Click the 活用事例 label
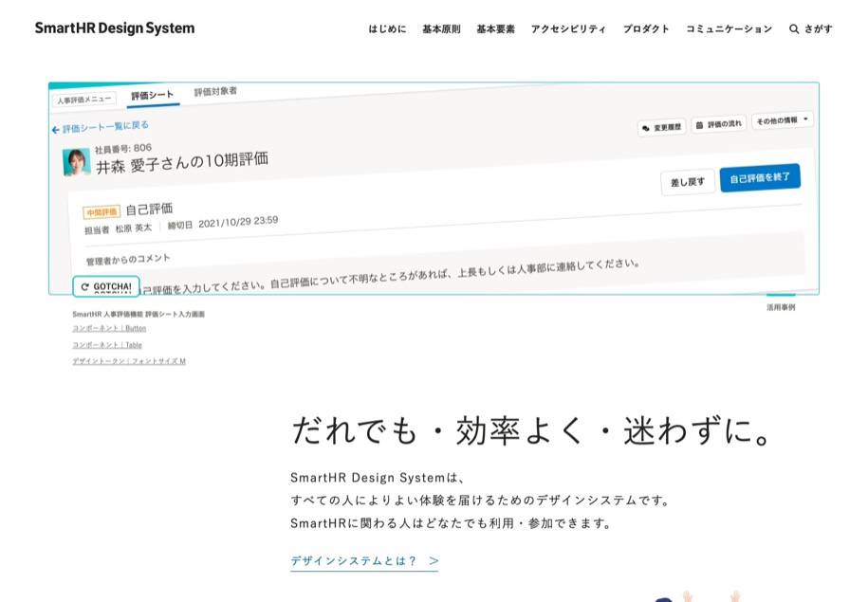The height and width of the screenshot is (602, 868). (x=781, y=307)
